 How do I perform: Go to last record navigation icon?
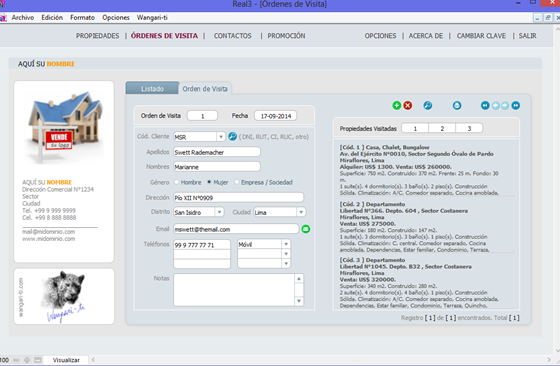coord(515,105)
